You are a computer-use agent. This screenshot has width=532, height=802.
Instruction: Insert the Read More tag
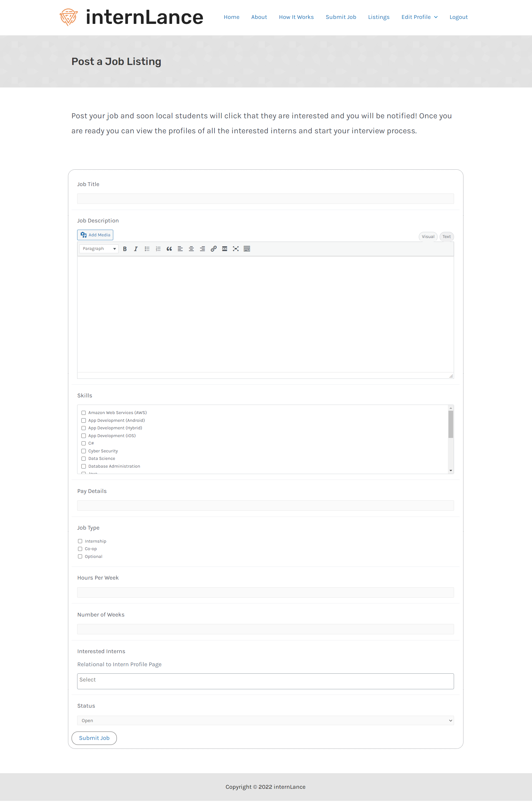225,249
